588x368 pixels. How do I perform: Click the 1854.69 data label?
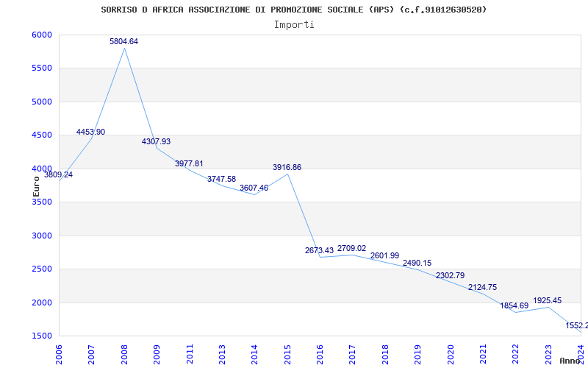[x=514, y=305]
